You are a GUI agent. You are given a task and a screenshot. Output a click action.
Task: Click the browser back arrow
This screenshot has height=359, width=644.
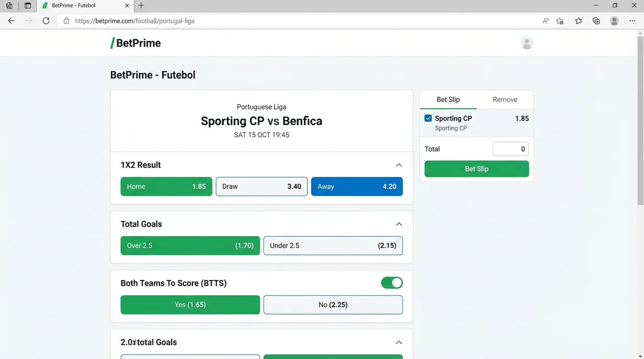[11, 21]
